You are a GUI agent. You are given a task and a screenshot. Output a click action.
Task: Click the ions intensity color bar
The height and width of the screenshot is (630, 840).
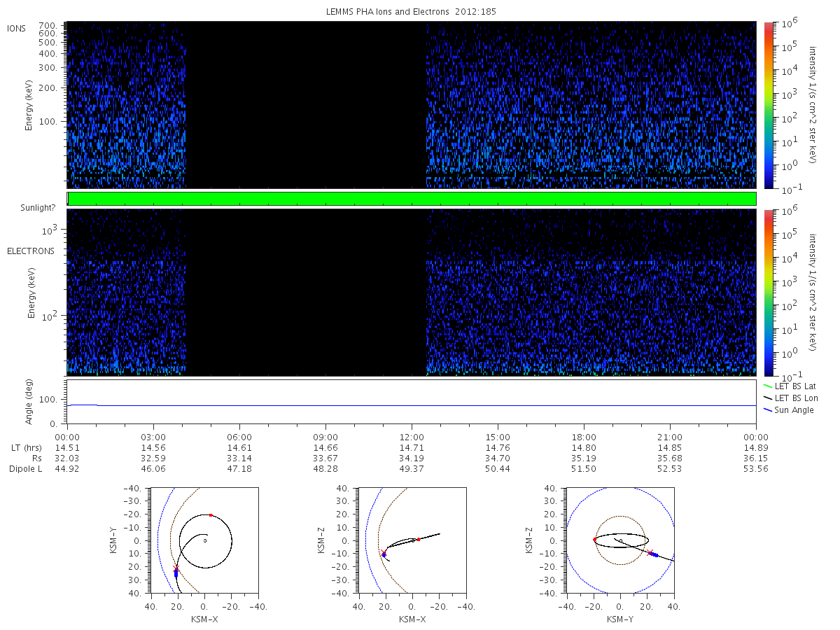coord(768,104)
